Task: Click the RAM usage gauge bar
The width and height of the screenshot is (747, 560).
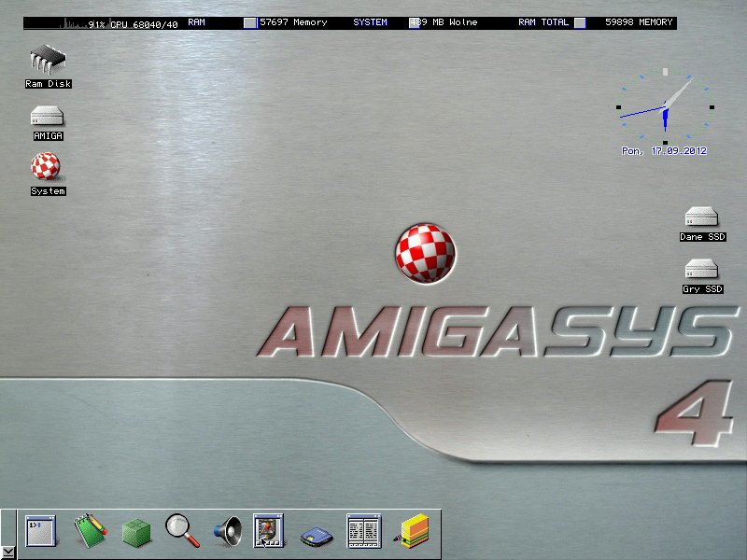Action: click(250, 22)
